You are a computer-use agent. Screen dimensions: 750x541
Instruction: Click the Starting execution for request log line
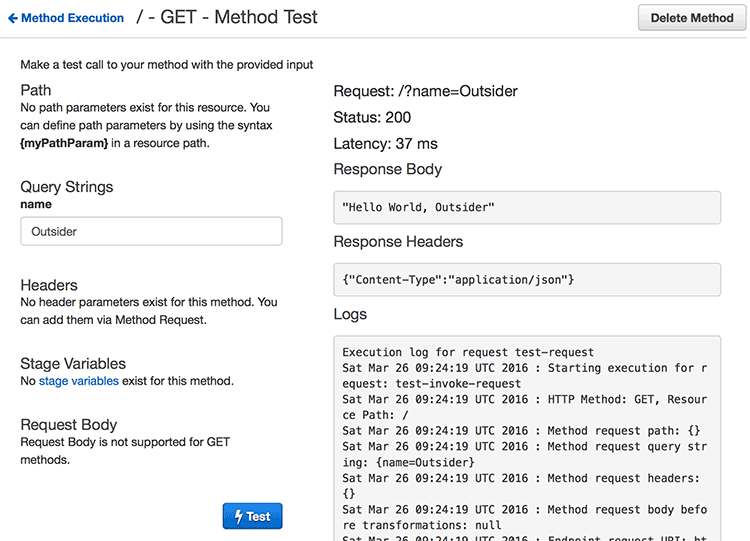click(524, 375)
